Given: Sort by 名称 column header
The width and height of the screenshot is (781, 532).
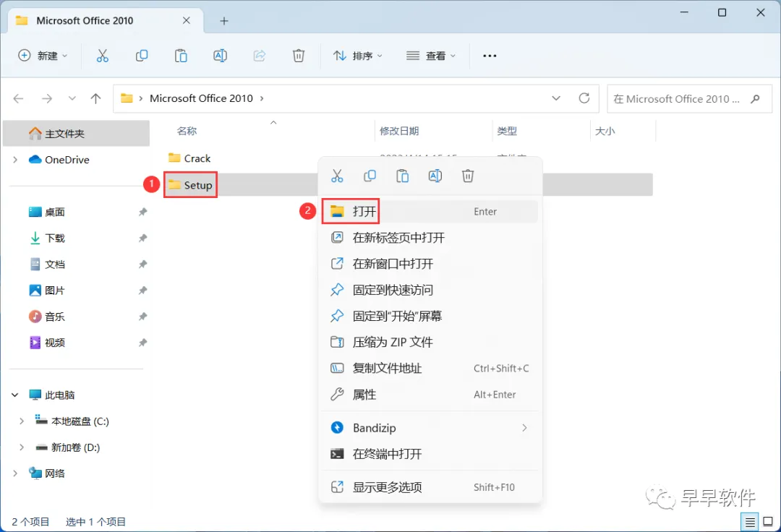Looking at the screenshot, I should [x=187, y=132].
